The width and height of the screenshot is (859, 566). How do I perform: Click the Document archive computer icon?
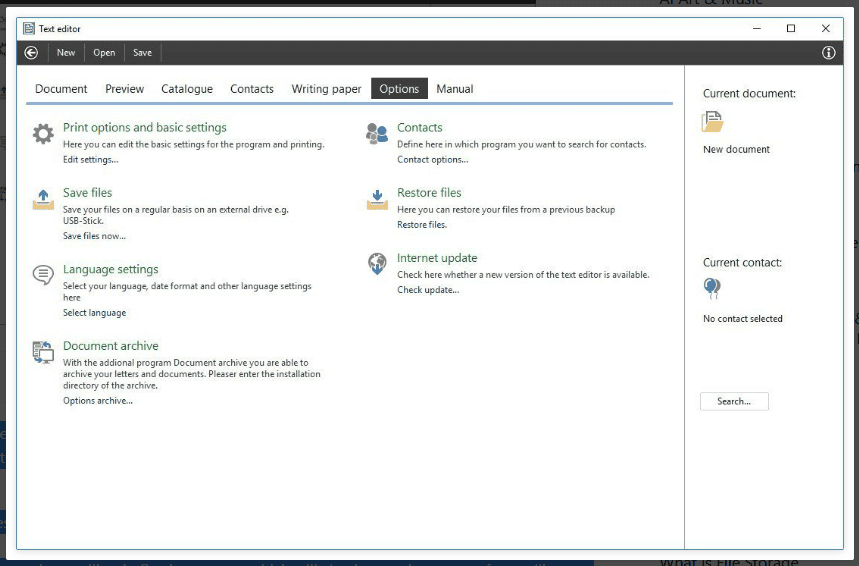click(43, 352)
